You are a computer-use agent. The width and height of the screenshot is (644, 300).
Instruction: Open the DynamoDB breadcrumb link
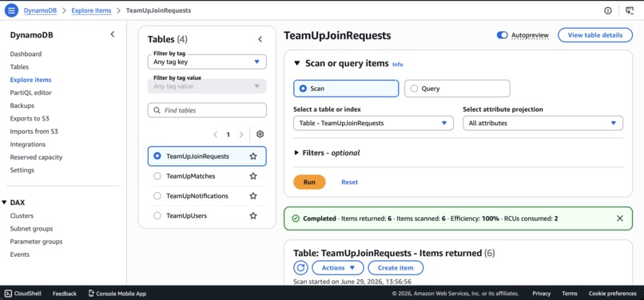[x=40, y=10]
